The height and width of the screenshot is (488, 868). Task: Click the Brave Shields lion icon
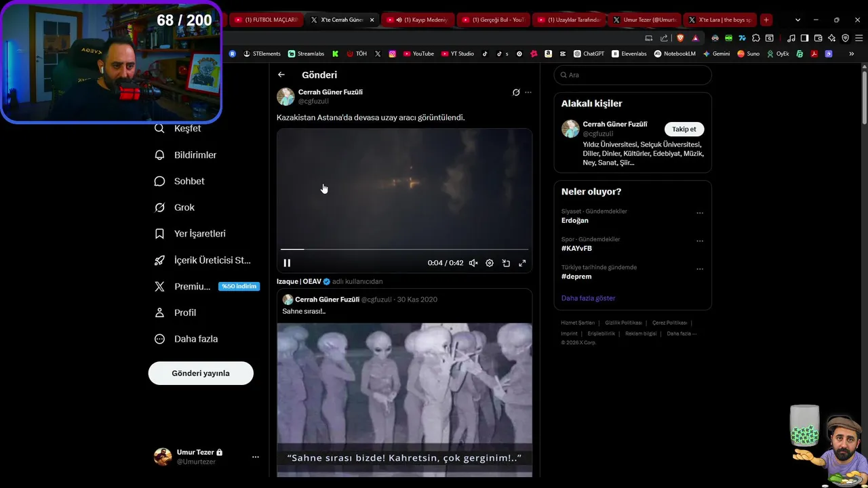[680, 38]
